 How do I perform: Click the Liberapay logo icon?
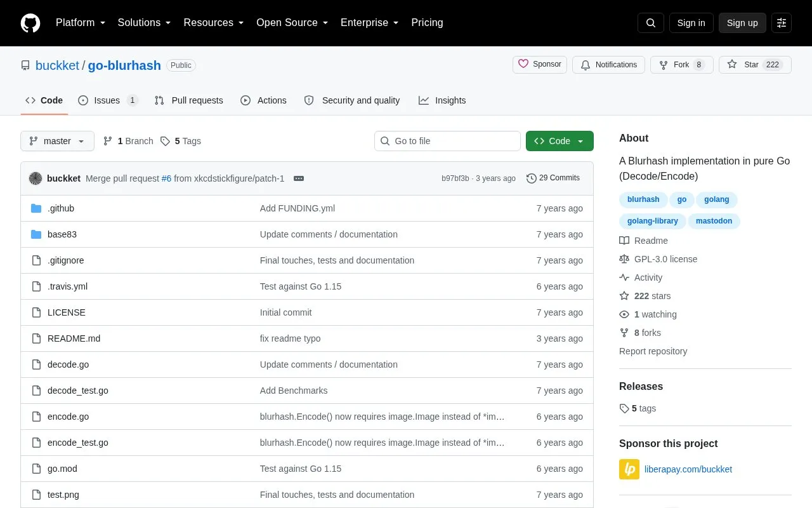click(x=629, y=469)
